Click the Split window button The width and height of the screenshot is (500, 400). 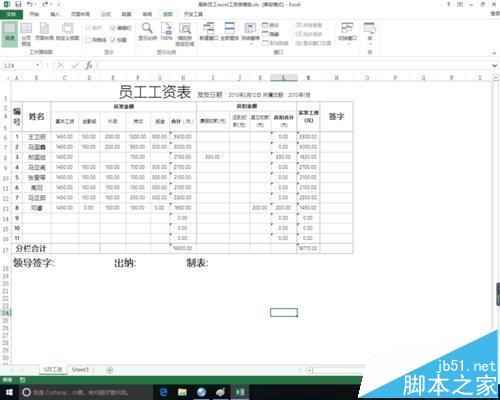coord(271,25)
